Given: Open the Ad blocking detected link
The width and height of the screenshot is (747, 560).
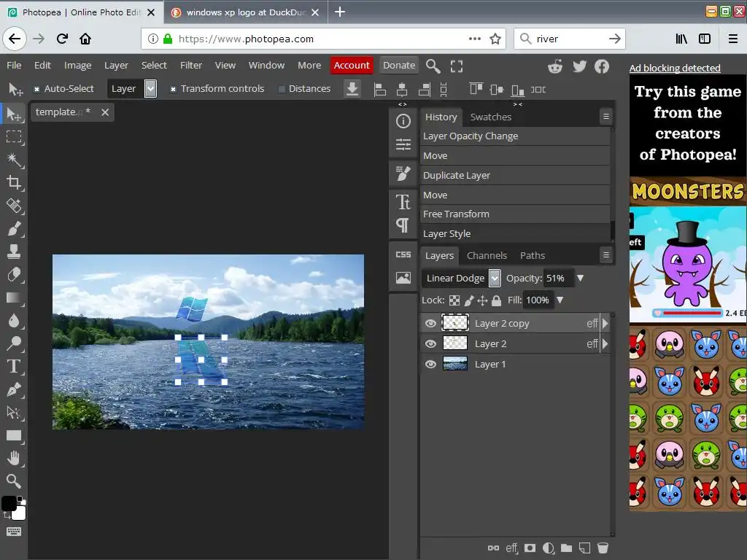Looking at the screenshot, I should 675,68.
